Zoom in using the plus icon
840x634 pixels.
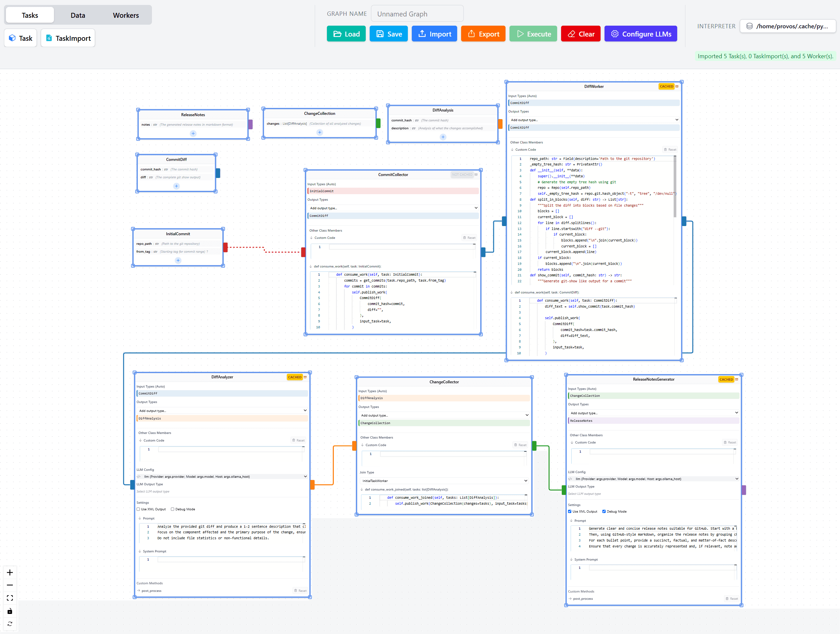(x=10, y=572)
